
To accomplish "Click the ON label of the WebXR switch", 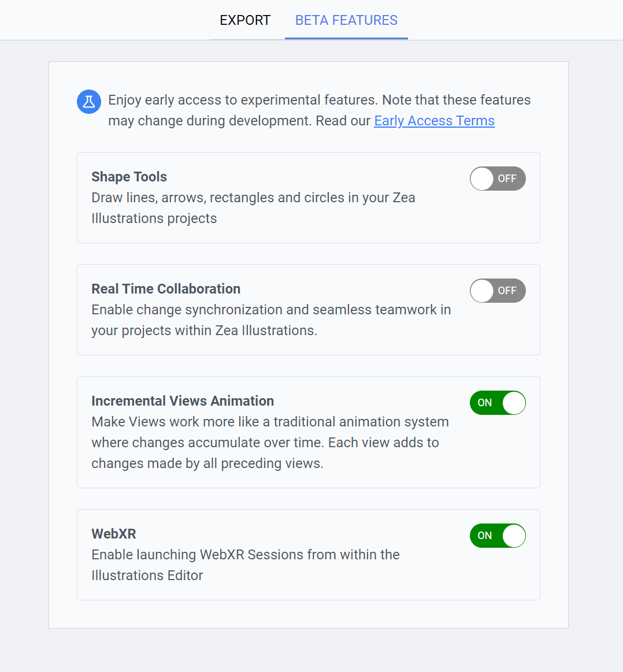I will [485, 536].
